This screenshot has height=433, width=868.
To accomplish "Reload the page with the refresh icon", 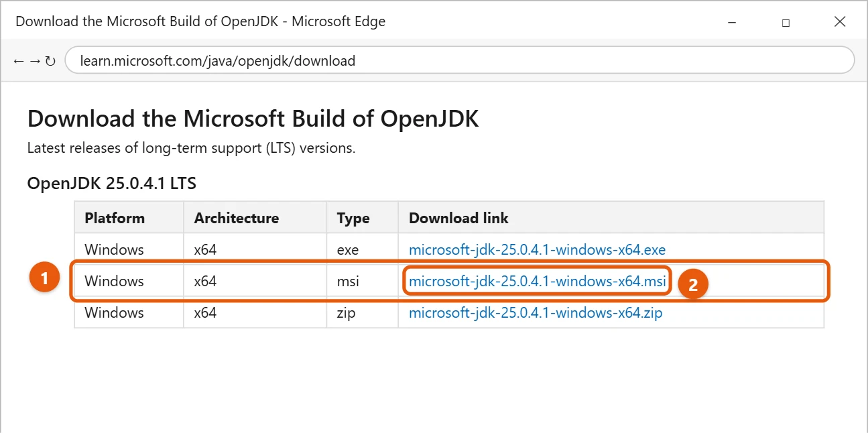I will coord(50,61).
